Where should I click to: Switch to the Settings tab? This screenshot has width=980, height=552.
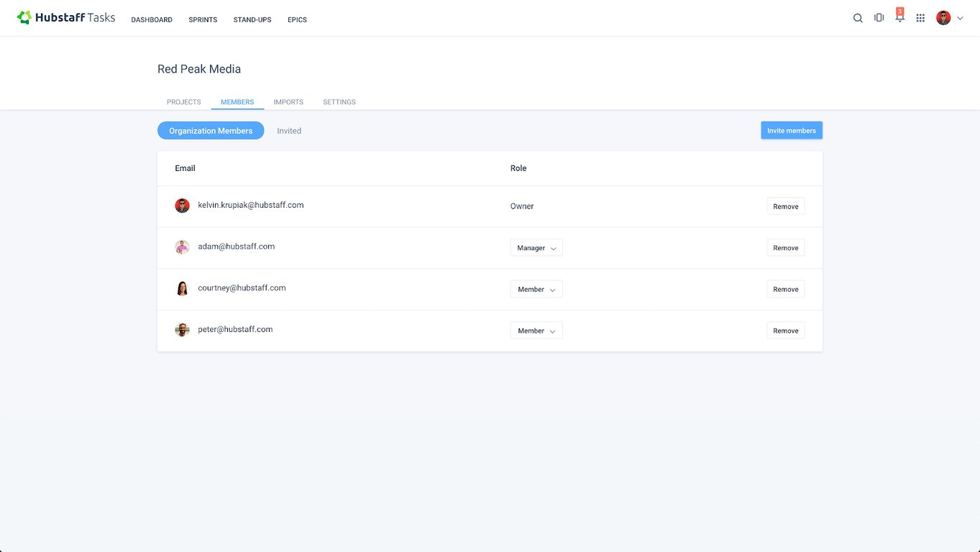339,102
